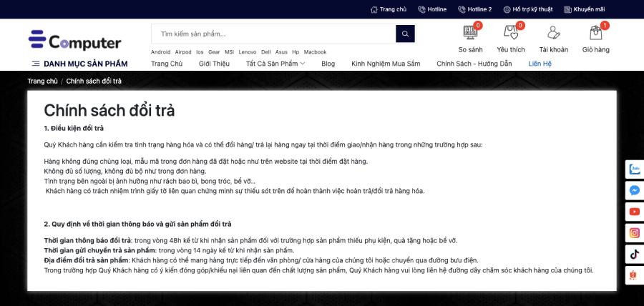Click bold text Thời gian thông báo đổi trả

pos(87,240)
